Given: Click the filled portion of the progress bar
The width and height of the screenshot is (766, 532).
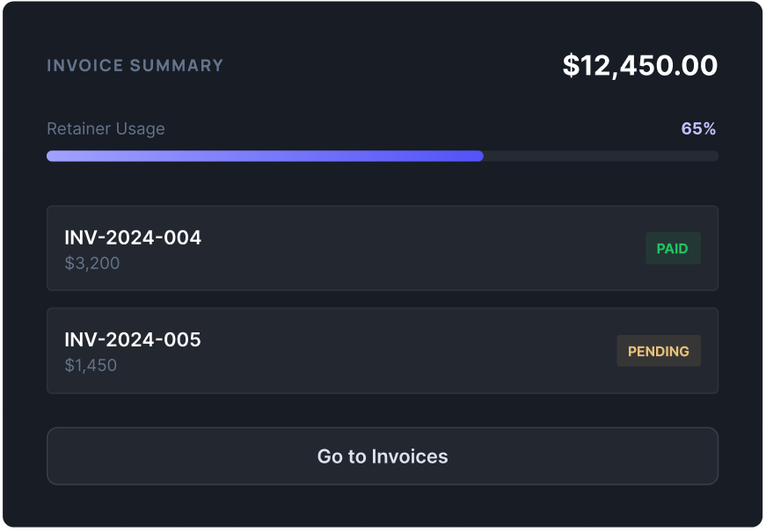Looking at the screenshot, I should coord(264,156).
